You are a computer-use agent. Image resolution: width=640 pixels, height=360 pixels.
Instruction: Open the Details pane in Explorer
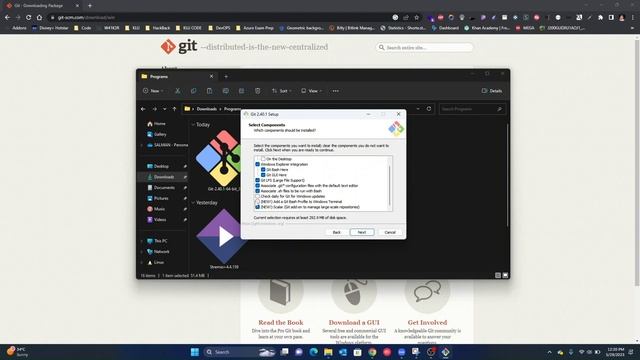[x=492, y=91]
